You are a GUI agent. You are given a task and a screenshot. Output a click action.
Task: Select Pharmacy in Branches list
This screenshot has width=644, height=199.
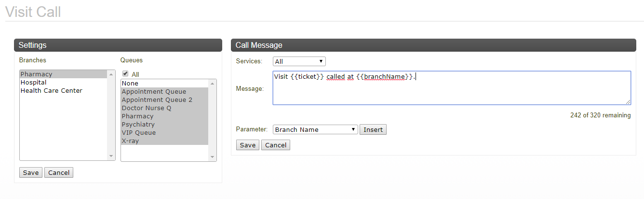pyautogui.click(x=63, y=74)
